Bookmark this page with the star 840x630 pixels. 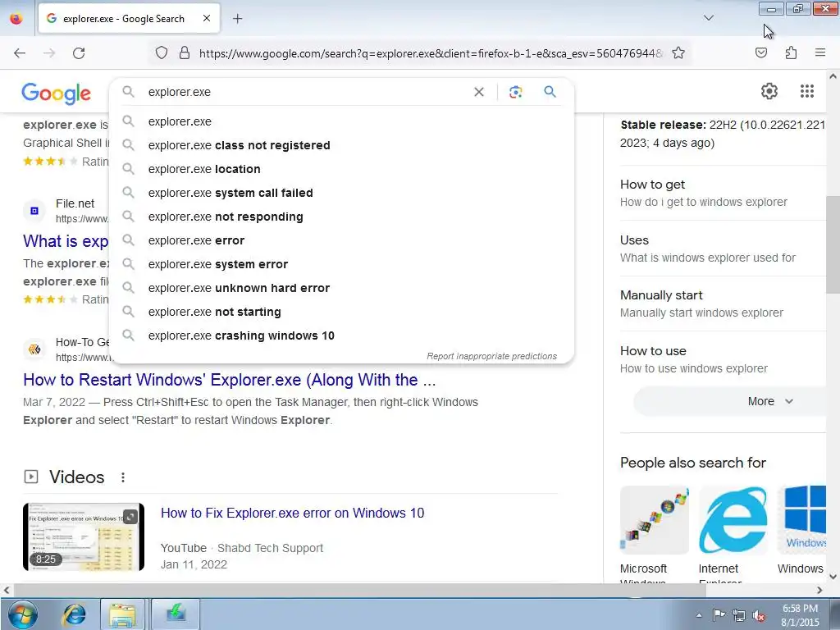pos(678,53)
